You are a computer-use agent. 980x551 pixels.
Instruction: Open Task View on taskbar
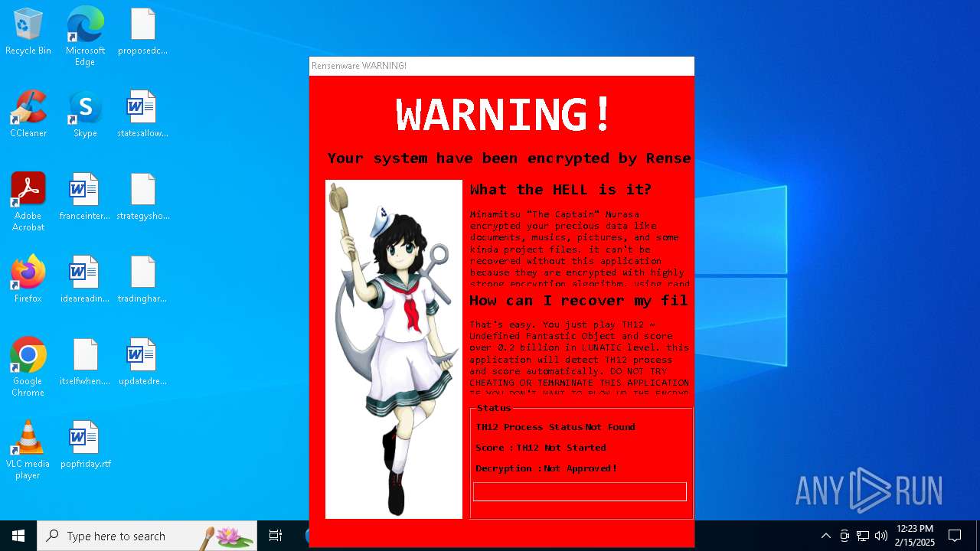click(276, 536)
